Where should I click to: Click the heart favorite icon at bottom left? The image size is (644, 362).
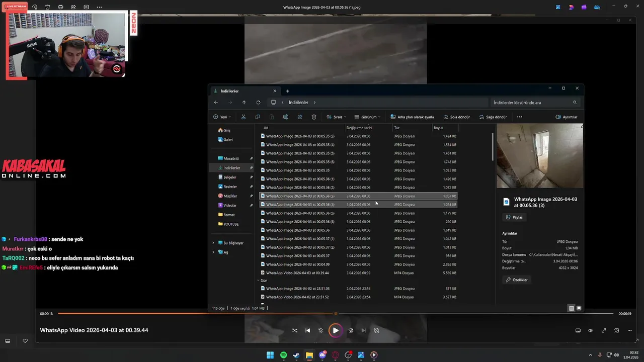(25, 341)
